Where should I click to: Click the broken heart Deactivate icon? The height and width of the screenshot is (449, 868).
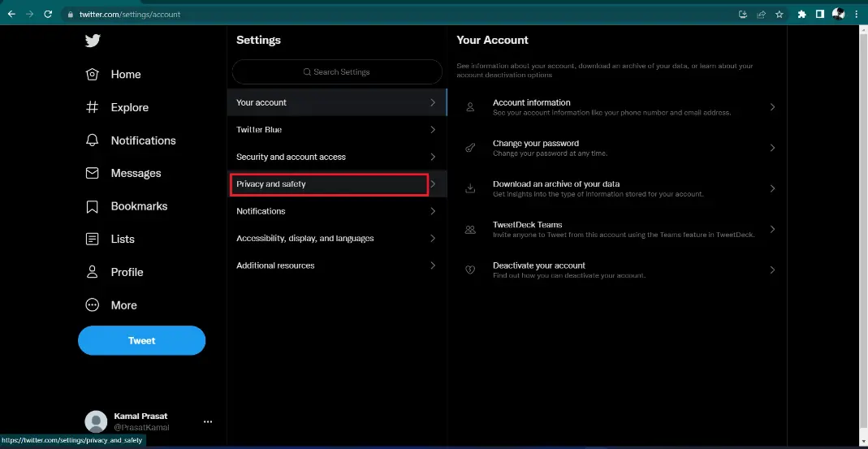tap(470, 270)
